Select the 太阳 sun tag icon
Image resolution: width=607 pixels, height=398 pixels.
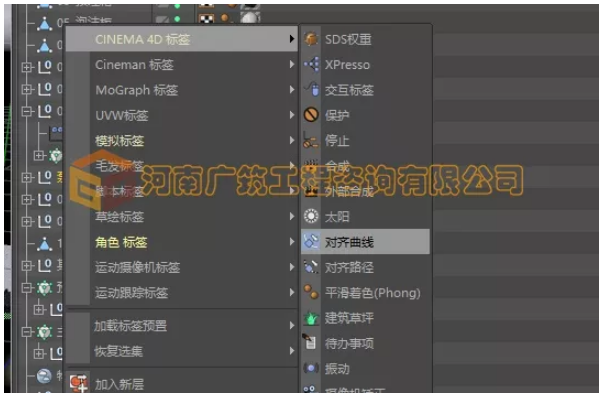311,216
